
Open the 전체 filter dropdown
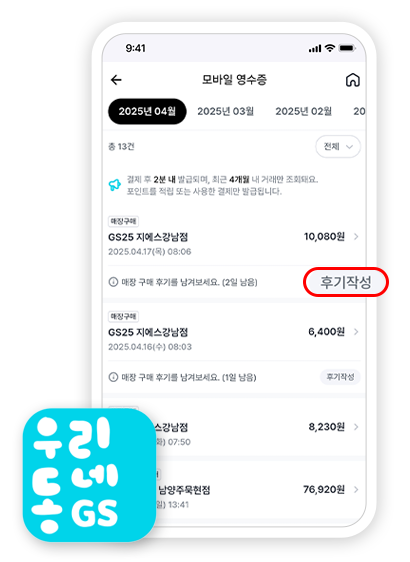click(338, 146)
